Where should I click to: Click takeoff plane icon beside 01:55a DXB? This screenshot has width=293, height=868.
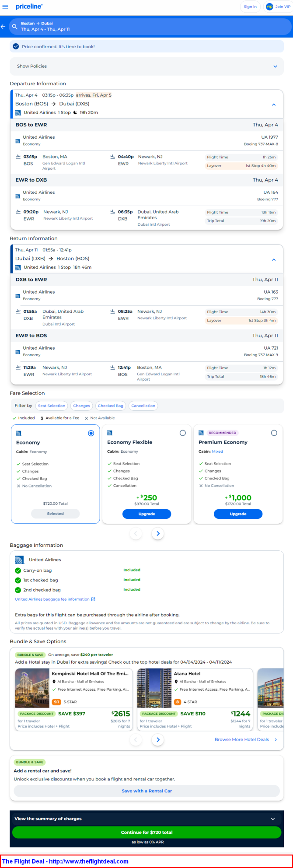click(x=18, y=311)
